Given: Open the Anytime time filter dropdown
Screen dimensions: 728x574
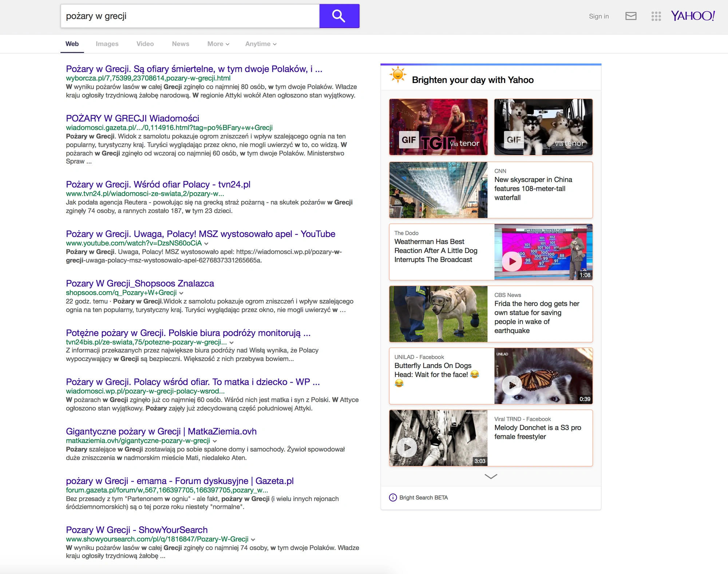Looking at the screenshot, I should (x=261, y=44).
